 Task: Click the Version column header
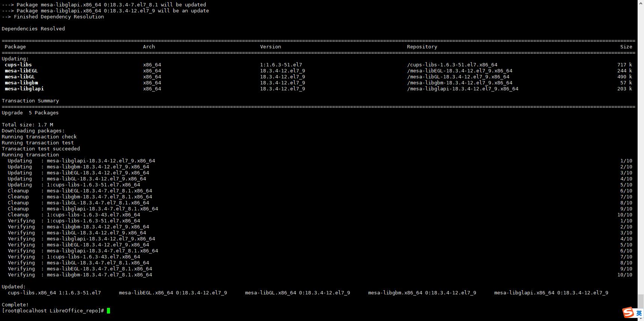[x=270, y=46]
